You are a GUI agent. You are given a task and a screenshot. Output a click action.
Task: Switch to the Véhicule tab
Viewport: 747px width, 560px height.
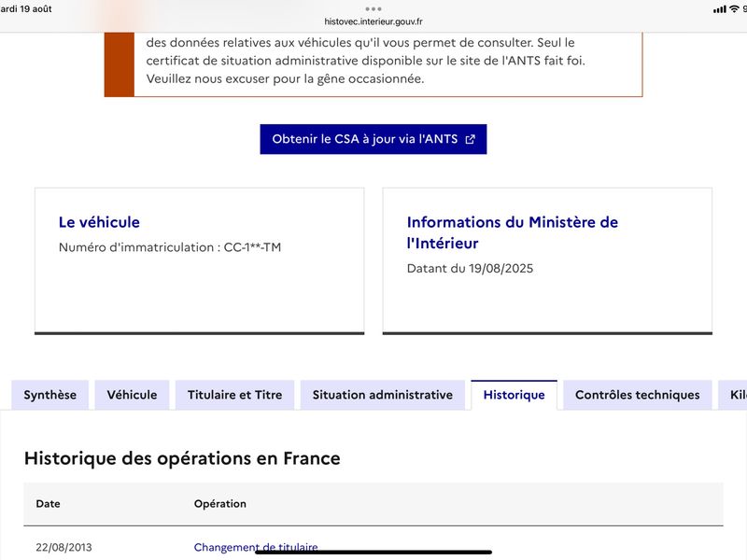pyautogui.click(x=132, y=395)
